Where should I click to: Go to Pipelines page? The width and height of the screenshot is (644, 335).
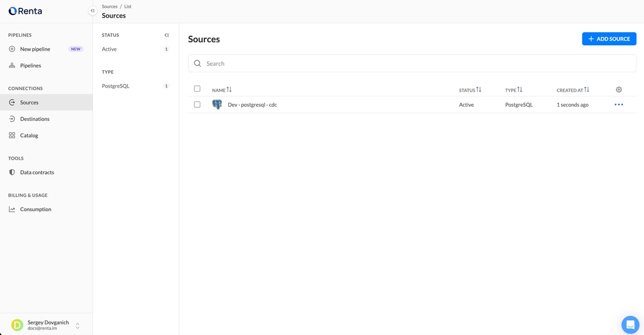pyautogui.click(x=47, y=66)
